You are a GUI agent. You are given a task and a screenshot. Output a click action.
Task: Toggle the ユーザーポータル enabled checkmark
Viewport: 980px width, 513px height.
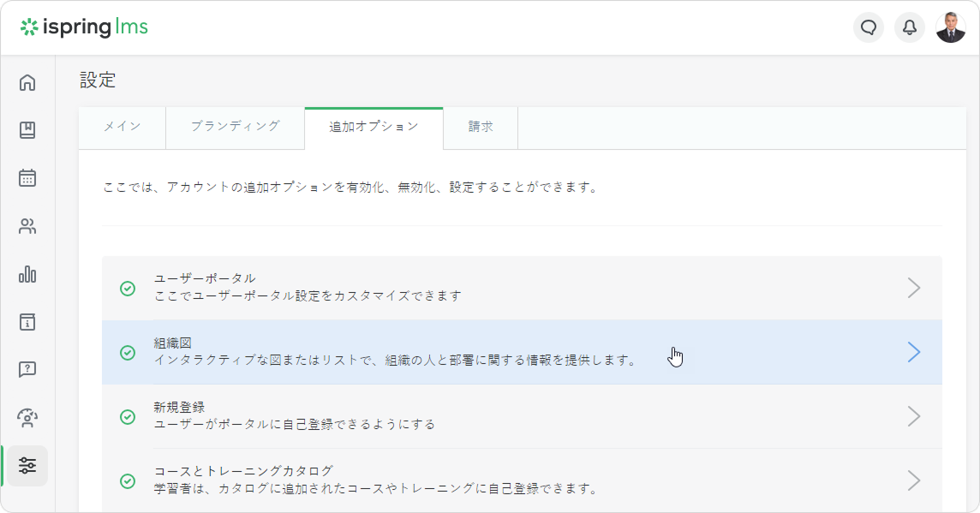(128, 289)
